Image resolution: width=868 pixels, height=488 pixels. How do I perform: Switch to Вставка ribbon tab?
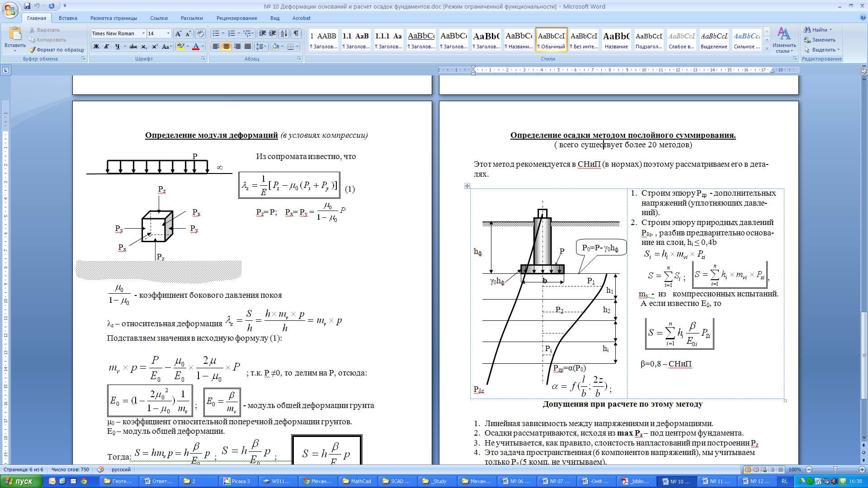pyautogui.click(x=68, y=18)
